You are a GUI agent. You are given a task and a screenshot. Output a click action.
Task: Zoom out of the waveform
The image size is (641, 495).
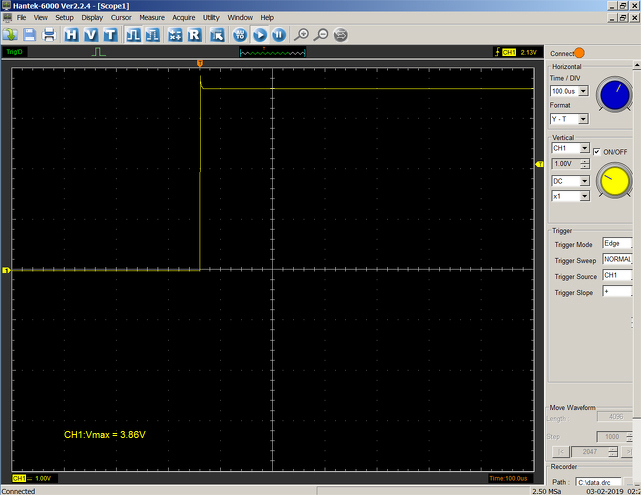point(321,35)
